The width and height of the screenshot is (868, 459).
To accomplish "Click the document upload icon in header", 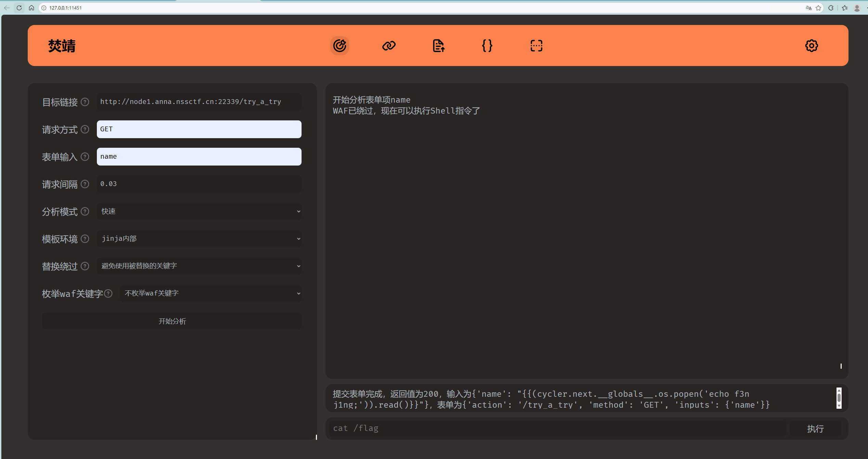I will coord(438,45).
